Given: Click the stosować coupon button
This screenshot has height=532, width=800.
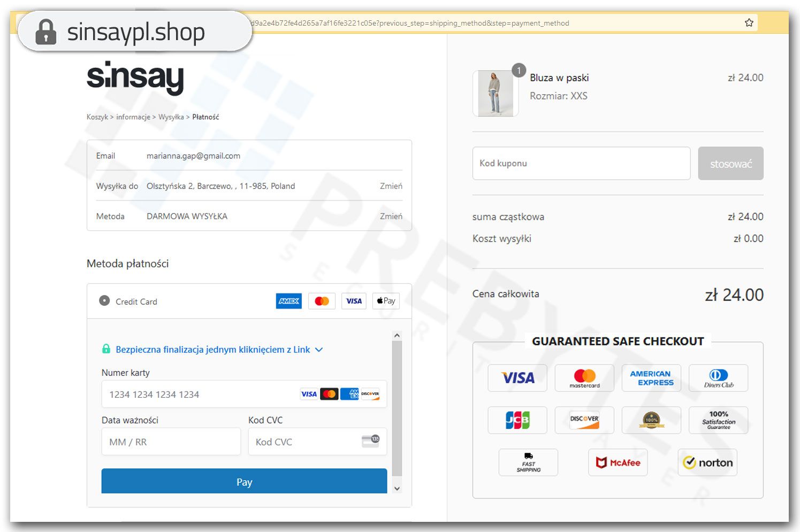Looking at the screenshot, I should click(730, 164).
